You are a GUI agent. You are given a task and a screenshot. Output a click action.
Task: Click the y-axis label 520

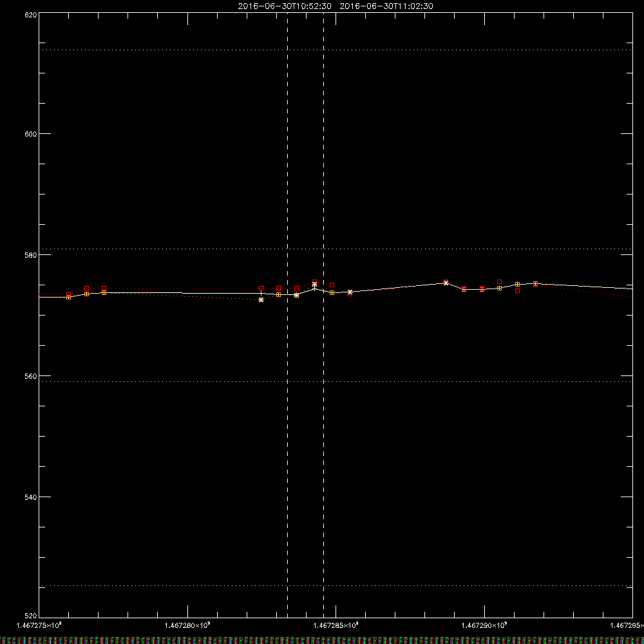31,616
